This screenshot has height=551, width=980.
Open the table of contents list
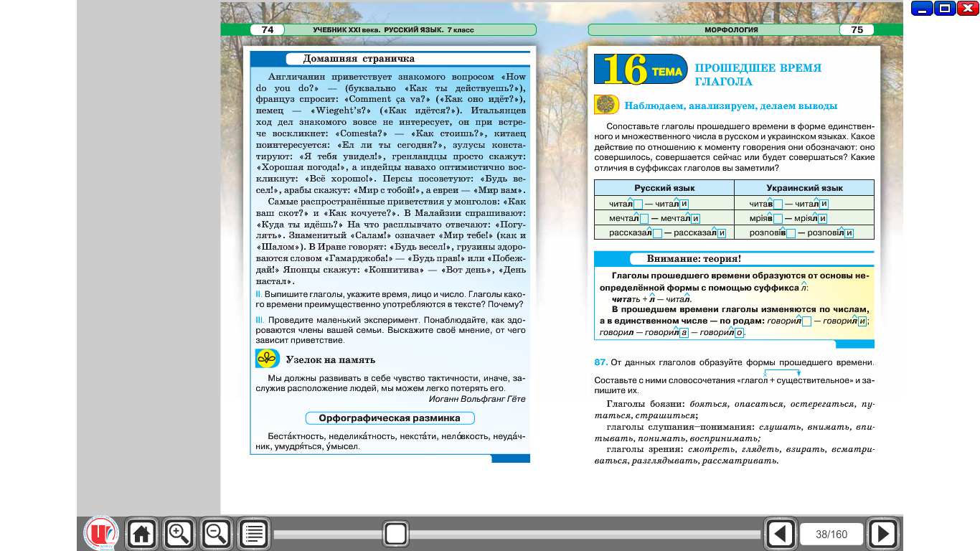click(253, 533)
